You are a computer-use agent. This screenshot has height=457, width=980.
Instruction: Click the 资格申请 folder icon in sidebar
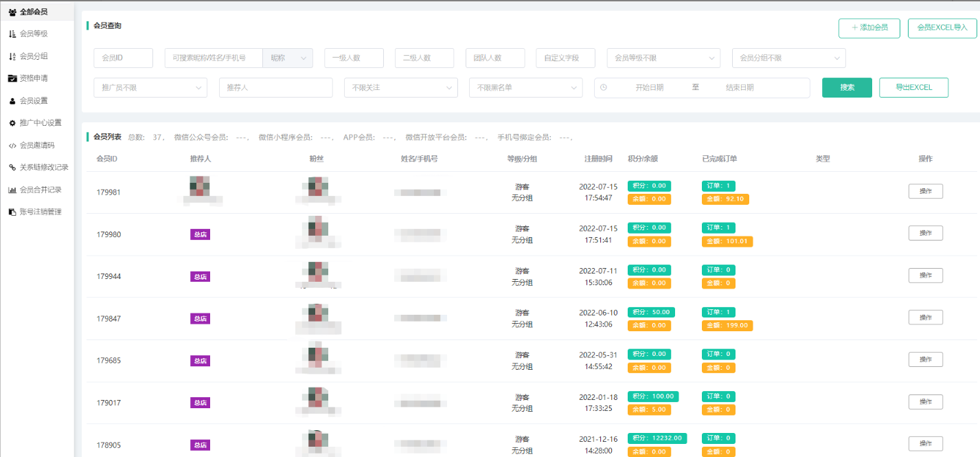click(x=12, y=78)
